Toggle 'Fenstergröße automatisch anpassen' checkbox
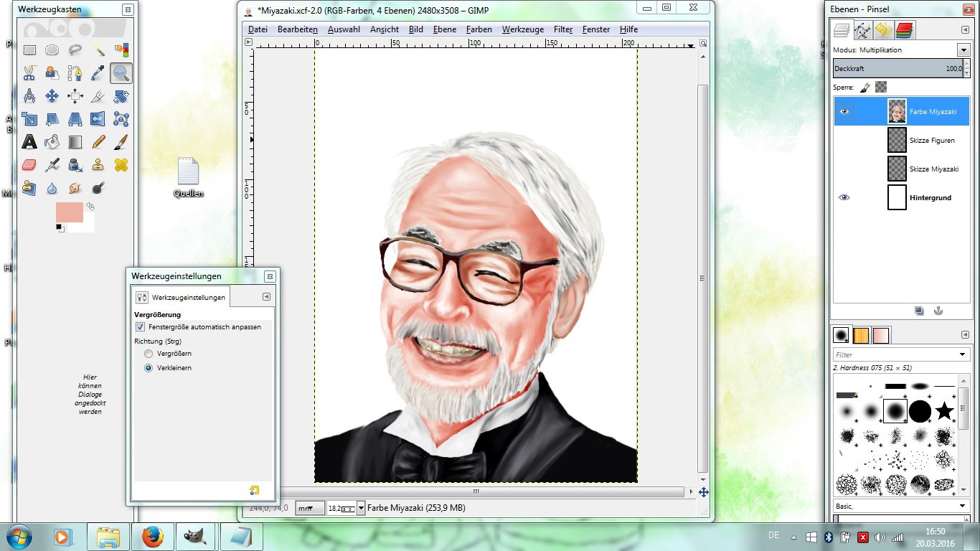The image size is (980, 551). pyautogui.click(x=140, y=326)
